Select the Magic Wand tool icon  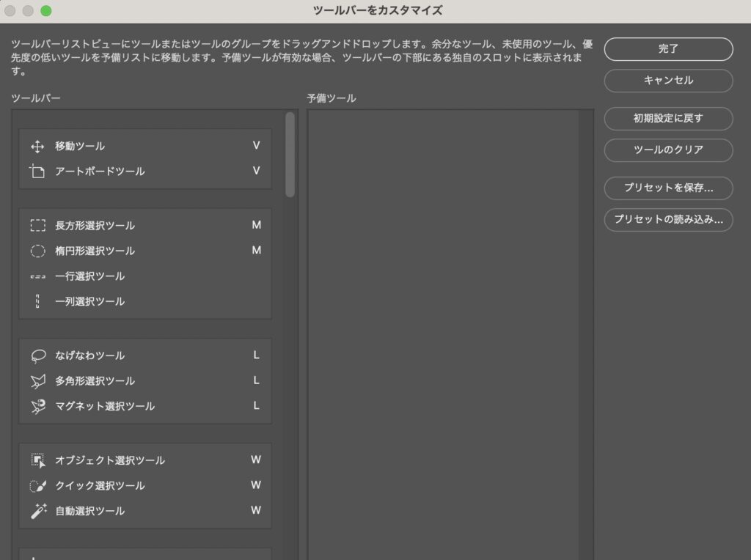point(37,511)
